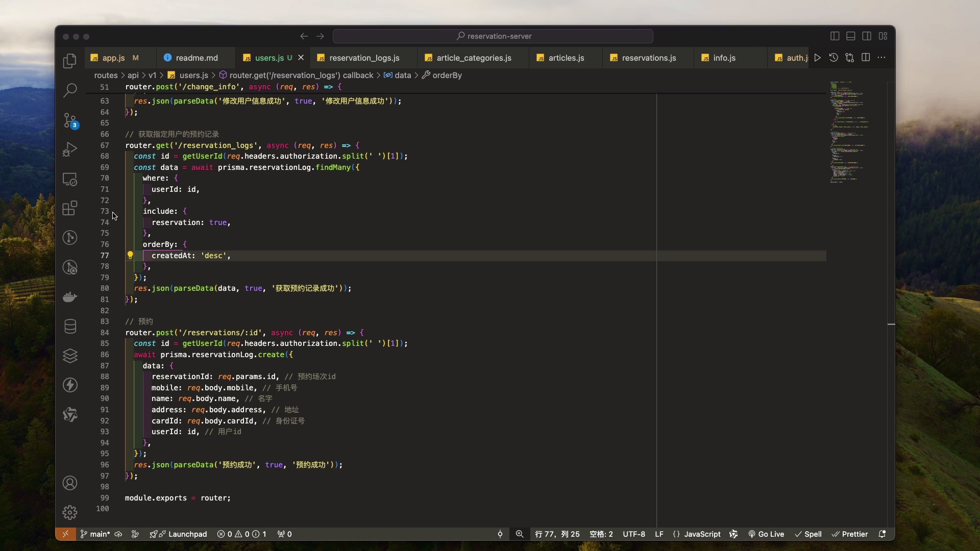Open the Timeline history icon in the editor toolbar
Screen dimensions: 980x551
point(833,58)
